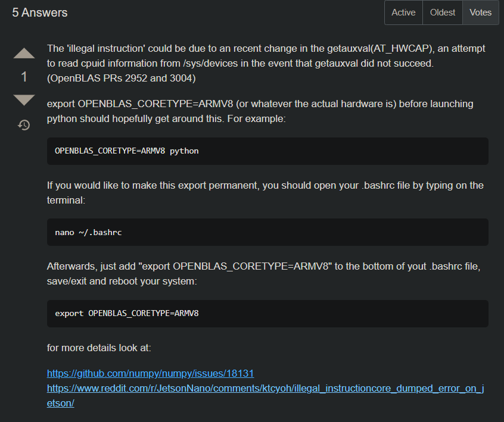The width and height of the screenshot is (504, 422).
Task: Click the 5 Answers heading
Action: pyautogui.click(x=39, y=12)
